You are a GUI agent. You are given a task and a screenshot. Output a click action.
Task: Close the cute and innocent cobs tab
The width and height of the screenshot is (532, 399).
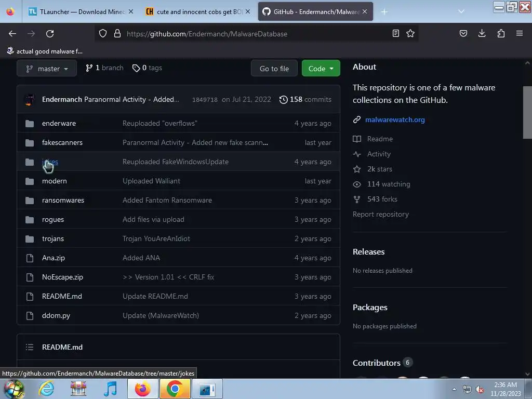pos(248,12)
